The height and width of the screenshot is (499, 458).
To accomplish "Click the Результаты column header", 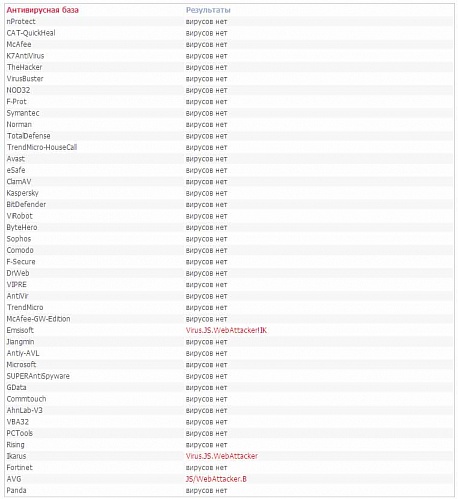I will pos(208,10).
